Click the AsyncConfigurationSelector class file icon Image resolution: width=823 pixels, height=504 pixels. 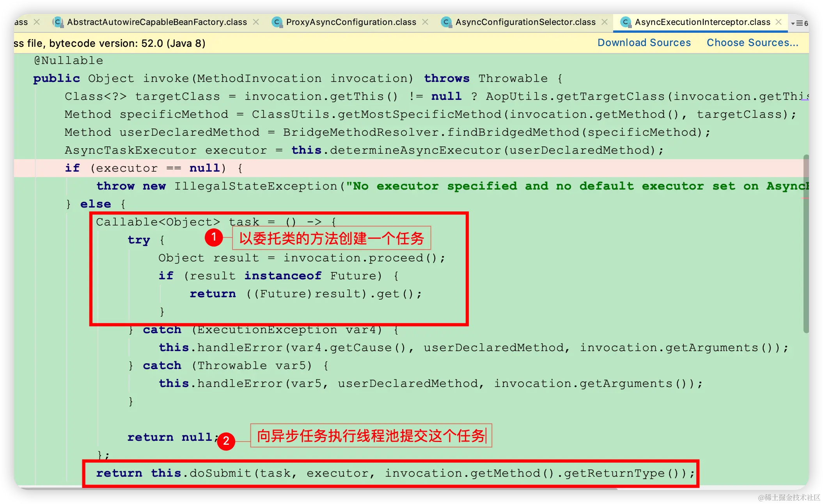point(446,22)
